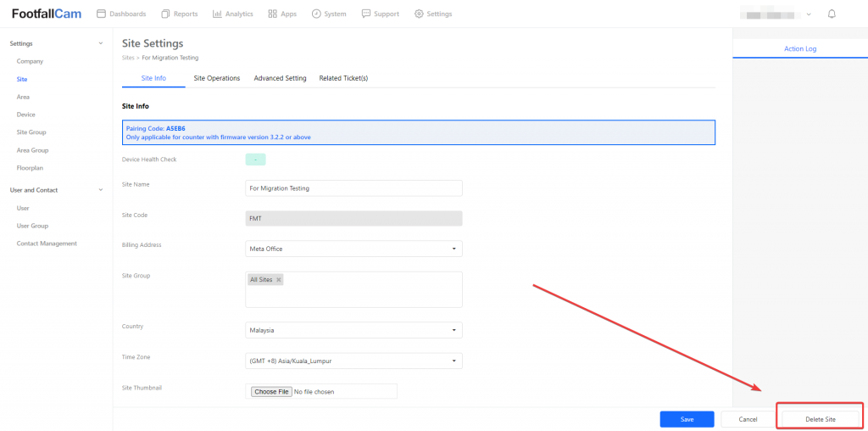
Task: Open the Apps grid menu
Action: point(281,14)
